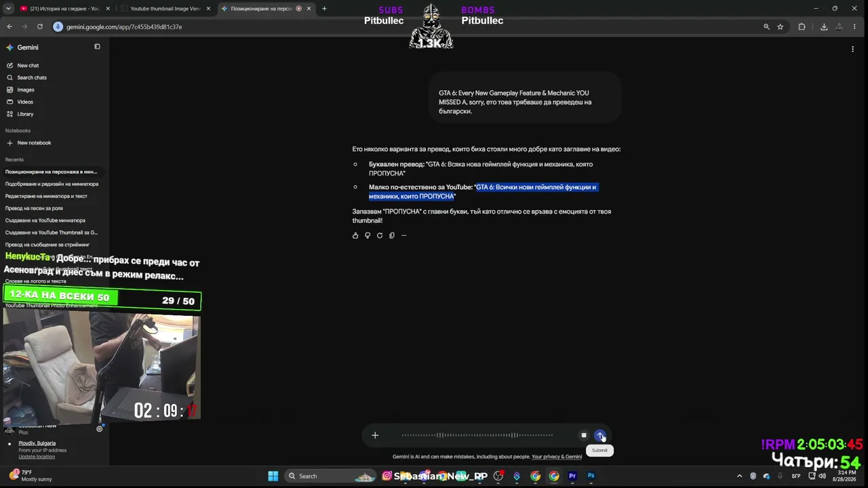Collapse the Gemini sidebar
Screen dimensions: 868x488
point(97,47)
